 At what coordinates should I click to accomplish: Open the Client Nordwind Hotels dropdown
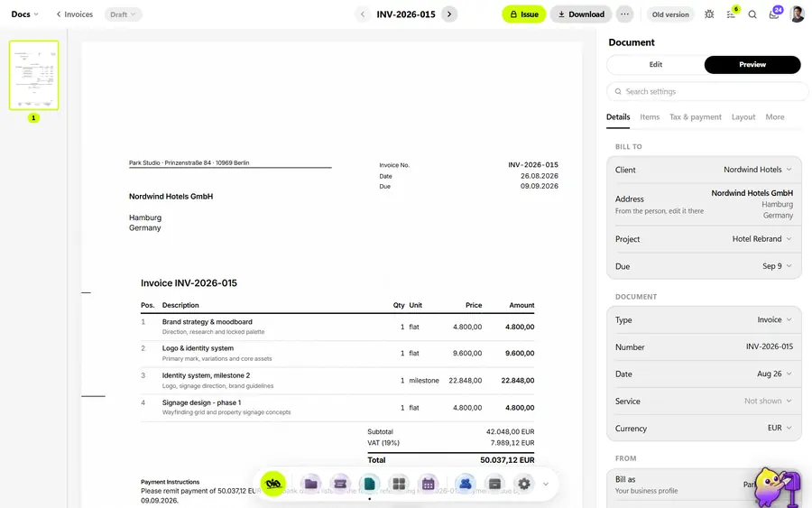704,170
